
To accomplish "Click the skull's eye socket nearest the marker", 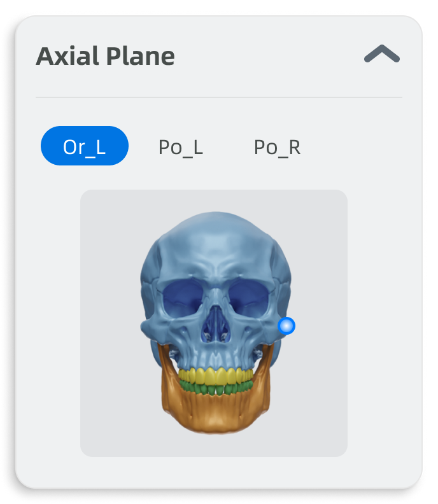I will [x=248, y=299].
